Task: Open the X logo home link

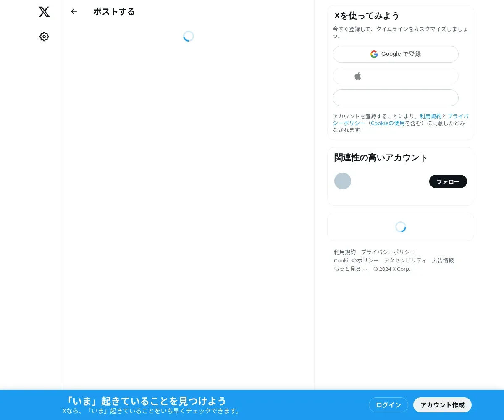Action: (x=44, y=12)
